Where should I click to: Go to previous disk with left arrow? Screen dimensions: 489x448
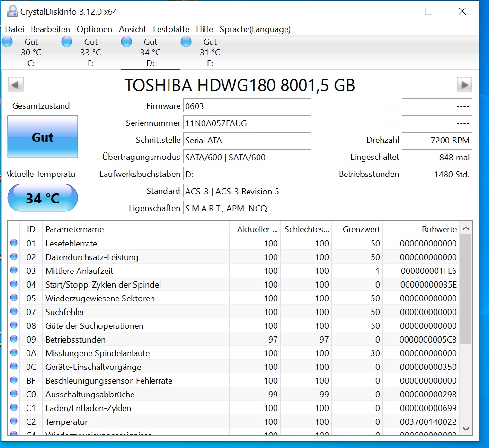(x=16, y=85)
